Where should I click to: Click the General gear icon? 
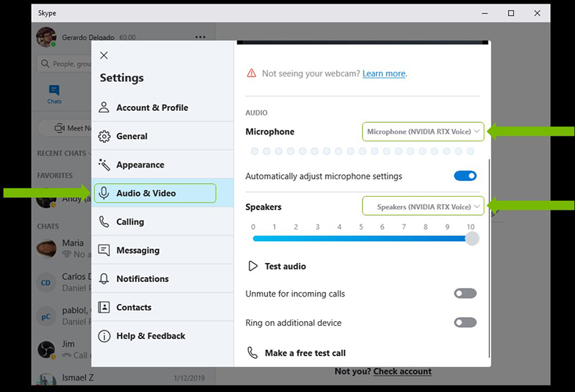point(104,137)
